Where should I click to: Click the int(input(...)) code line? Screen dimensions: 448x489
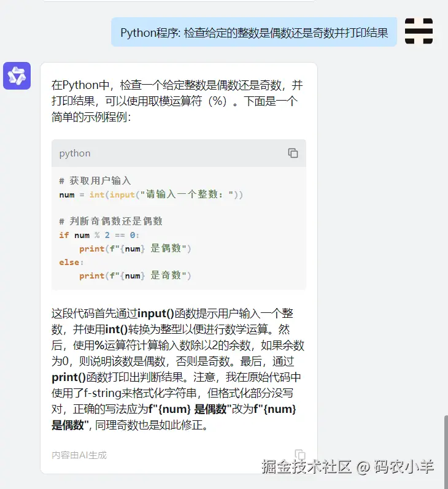coord(151,194)
